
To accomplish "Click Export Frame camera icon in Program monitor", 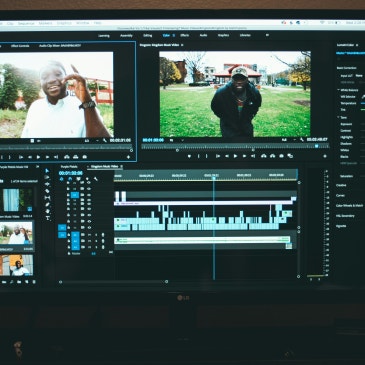I will pyautogui.click(x=281, y=156).
